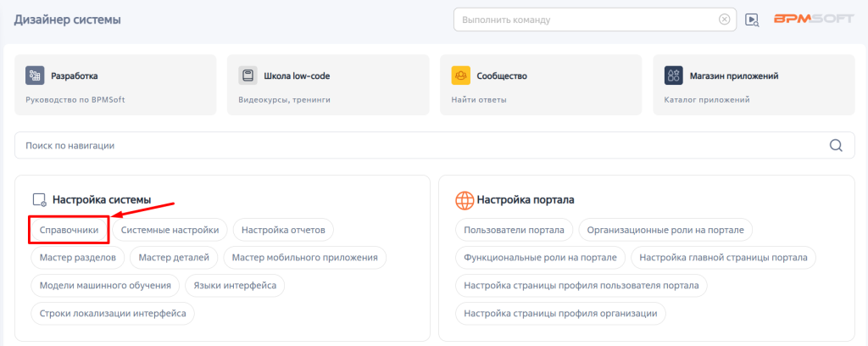Screen dimensions: 868x346
Task: Click the Настройка системы section icon
Action: pos(39,200)
